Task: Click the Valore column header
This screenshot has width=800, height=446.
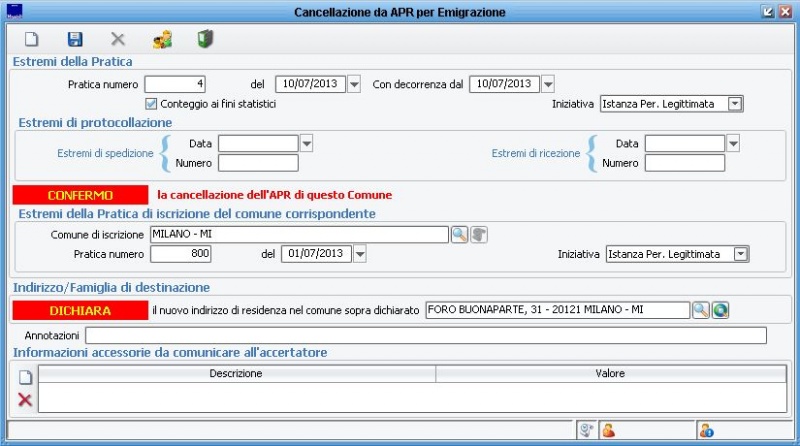Action: point(611,374)
